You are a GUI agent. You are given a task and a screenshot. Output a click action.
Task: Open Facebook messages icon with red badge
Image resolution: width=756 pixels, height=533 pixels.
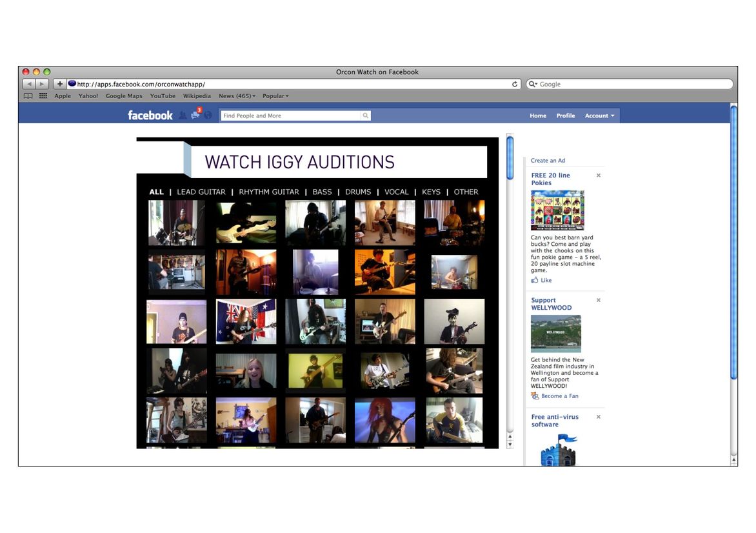coord(195,115)
